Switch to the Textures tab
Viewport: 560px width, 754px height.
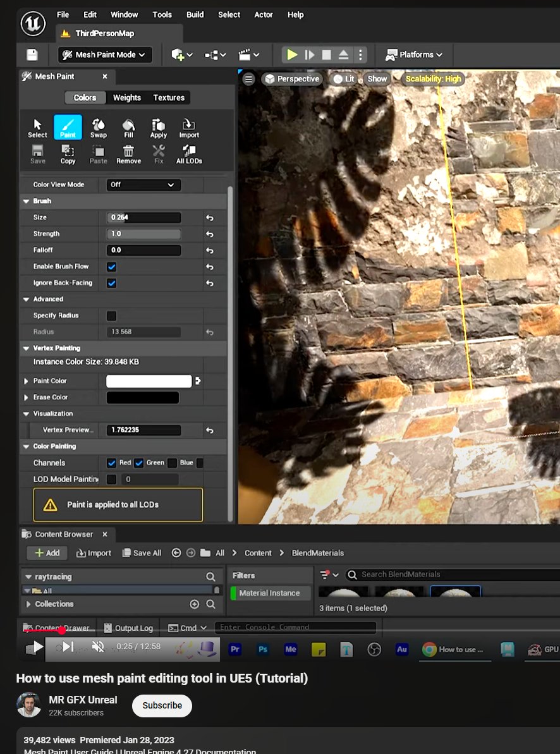[169, 97]
